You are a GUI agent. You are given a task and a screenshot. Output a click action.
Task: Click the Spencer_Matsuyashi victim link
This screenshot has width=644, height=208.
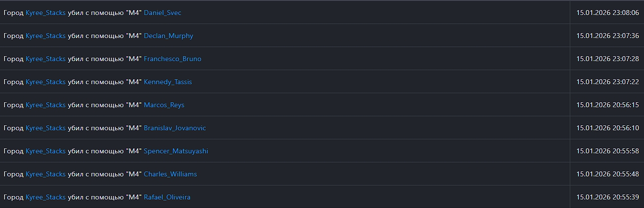176,151
